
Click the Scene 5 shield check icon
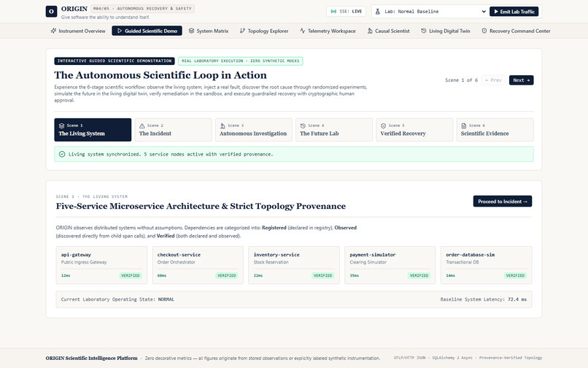(x=383, y=126)
